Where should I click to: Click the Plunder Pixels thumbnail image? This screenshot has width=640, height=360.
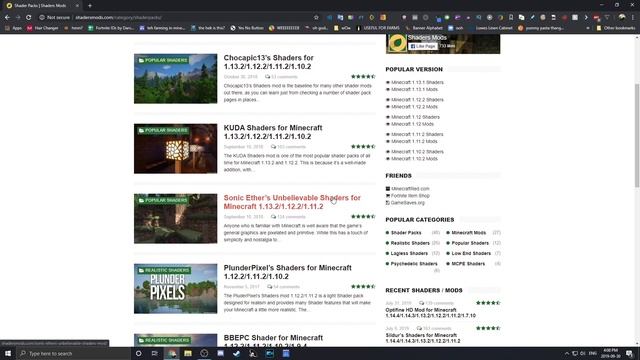(x=176, y=289)
